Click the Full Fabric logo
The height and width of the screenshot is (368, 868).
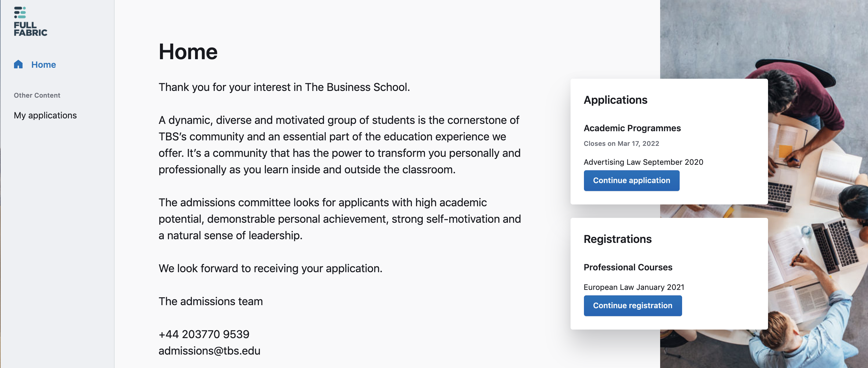click(x=30, y=22)
